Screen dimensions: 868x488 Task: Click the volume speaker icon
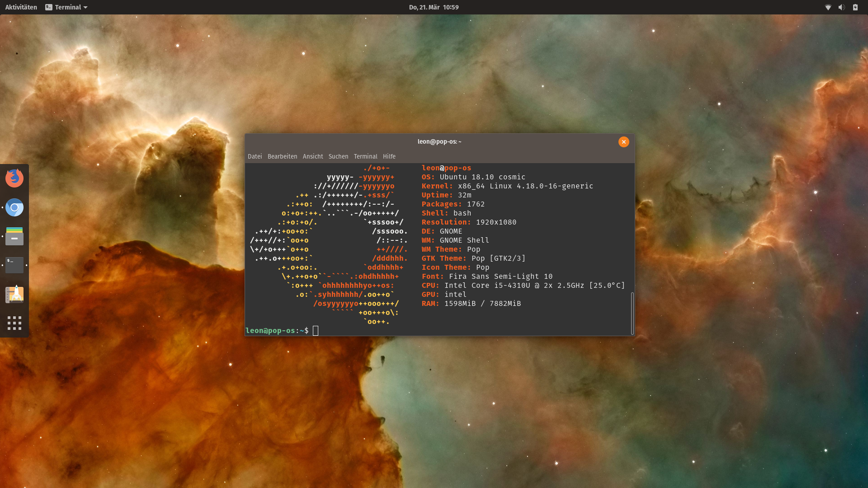[841, 7]
